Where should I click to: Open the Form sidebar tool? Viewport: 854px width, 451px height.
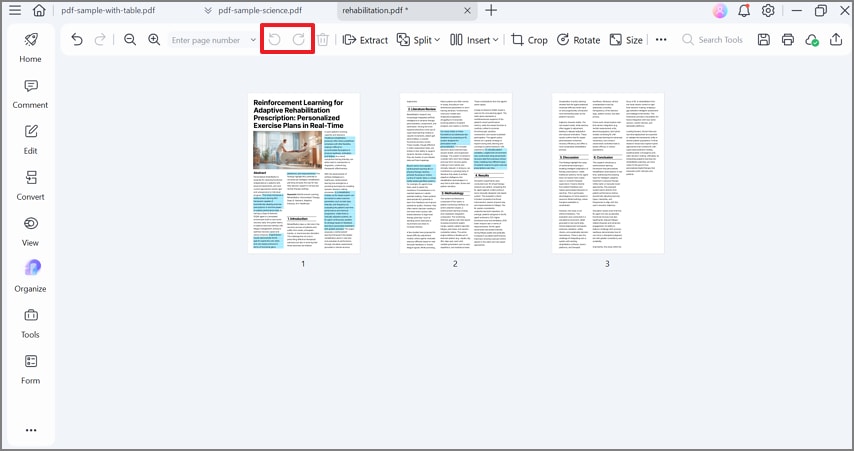point(30,369)
